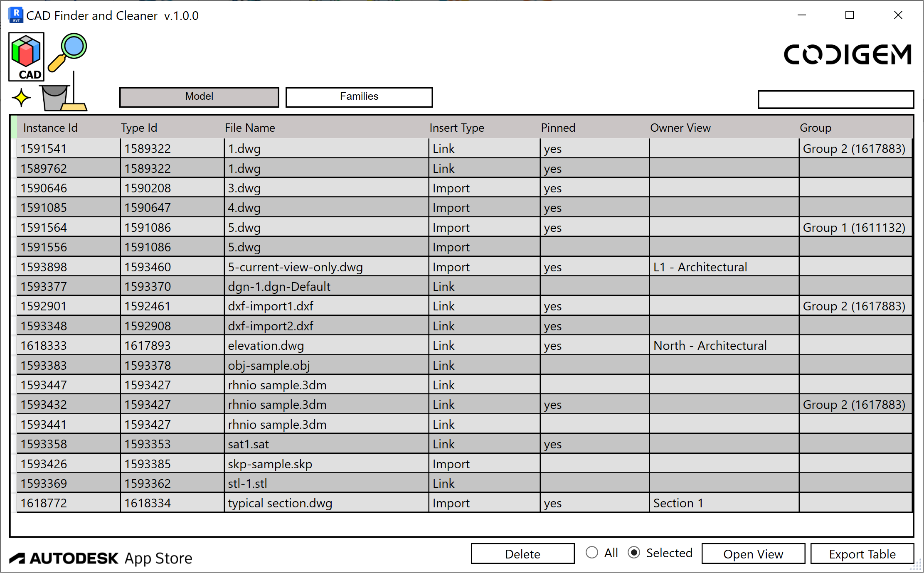Click the Autodesk App Store logo
This screenshot has width=924, height=573.
[101, 558]
